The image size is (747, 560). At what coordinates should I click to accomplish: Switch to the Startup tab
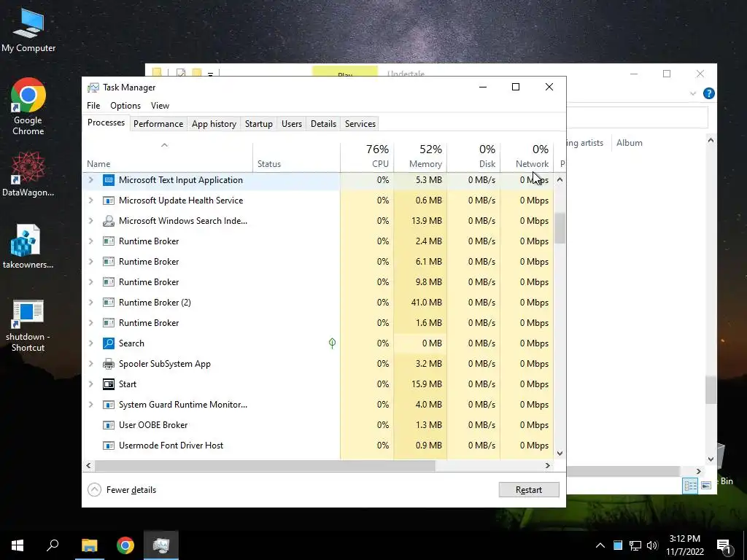tap(259, 124)
